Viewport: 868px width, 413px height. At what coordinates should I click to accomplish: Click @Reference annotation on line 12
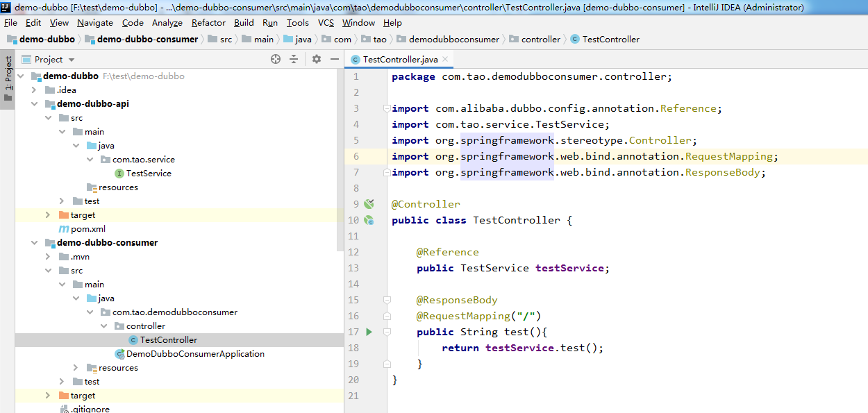tap(448, 252)
